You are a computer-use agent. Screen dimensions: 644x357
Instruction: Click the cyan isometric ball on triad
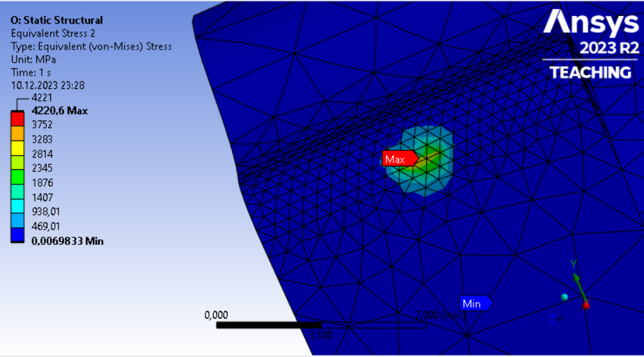tap(565, 297)
